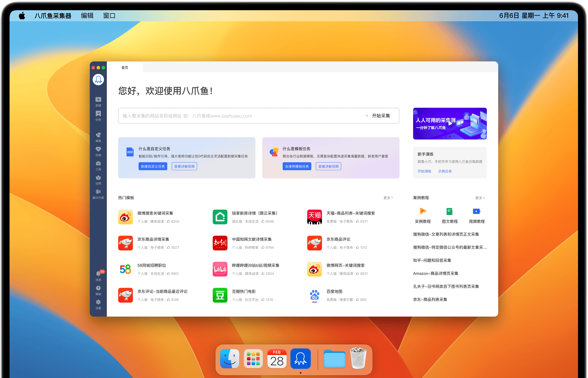Open the 编辑 menu
This screenshot has width=588, height=378.
point(87,16)
